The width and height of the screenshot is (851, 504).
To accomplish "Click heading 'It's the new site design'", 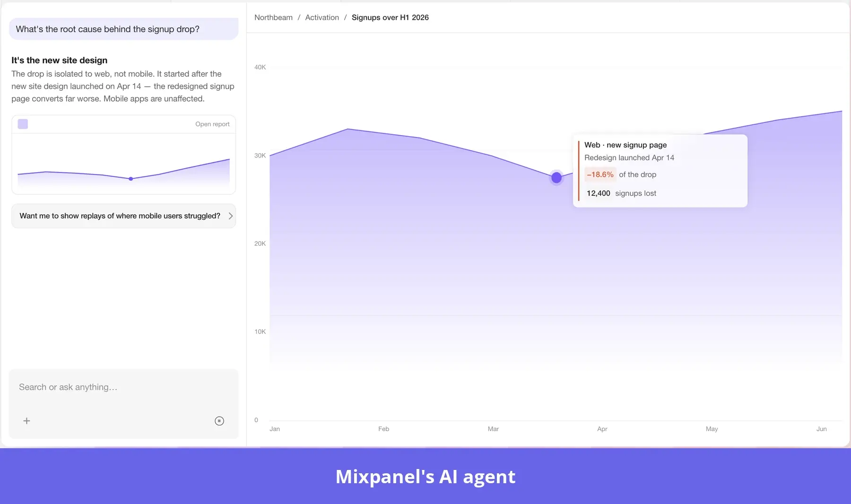I will [x=60, y=61].
